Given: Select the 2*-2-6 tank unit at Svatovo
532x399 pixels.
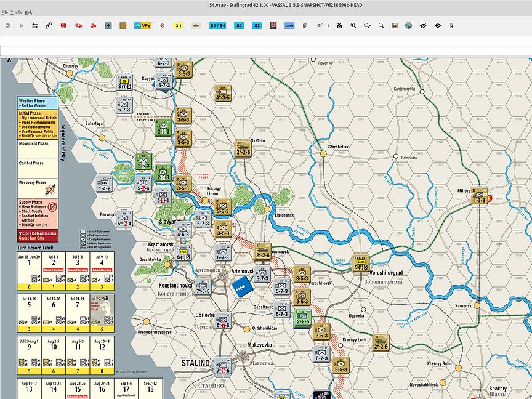Looking at the screenshot, I should point(243,148).
